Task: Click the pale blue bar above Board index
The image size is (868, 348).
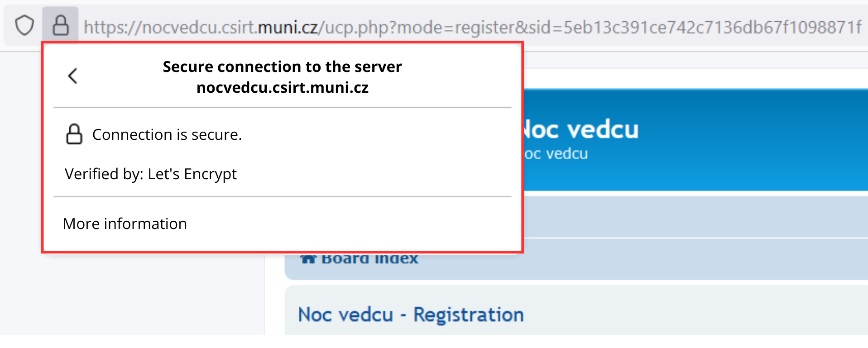Action: pos(679,217)
